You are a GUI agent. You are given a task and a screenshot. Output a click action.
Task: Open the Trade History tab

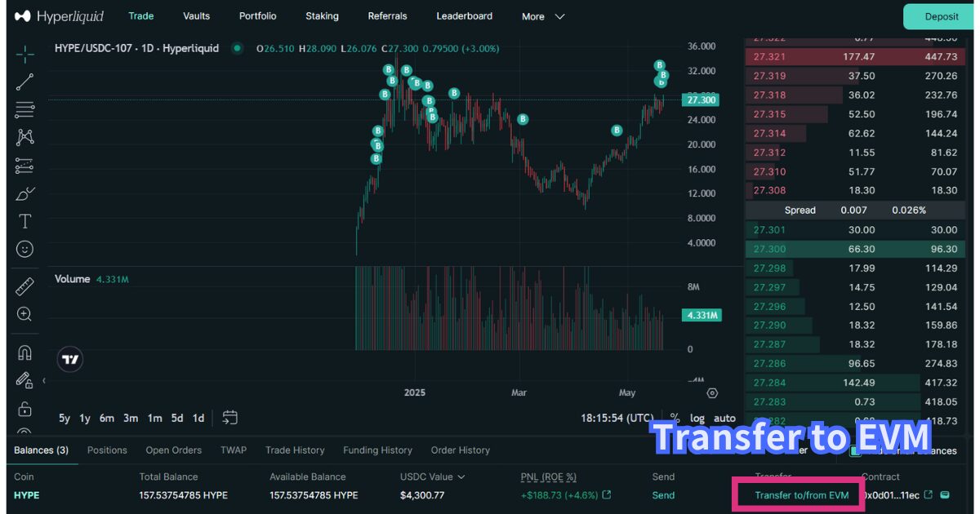click(x=295, y=450)
